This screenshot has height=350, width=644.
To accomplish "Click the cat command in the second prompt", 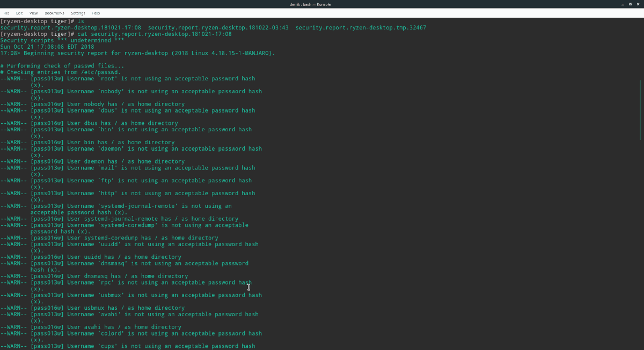I will [x=84, y=34].
